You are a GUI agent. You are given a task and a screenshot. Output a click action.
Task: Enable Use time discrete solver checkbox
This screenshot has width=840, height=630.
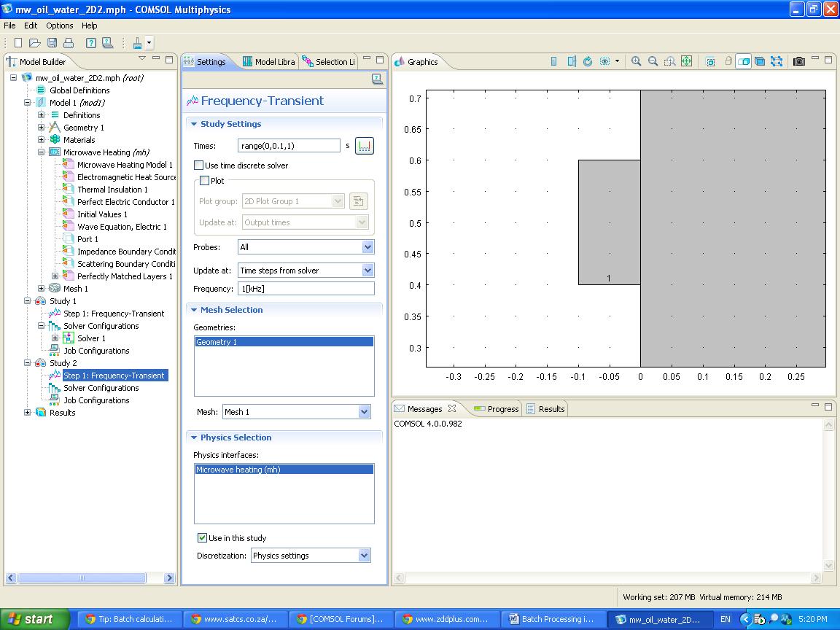pos(199,166)
